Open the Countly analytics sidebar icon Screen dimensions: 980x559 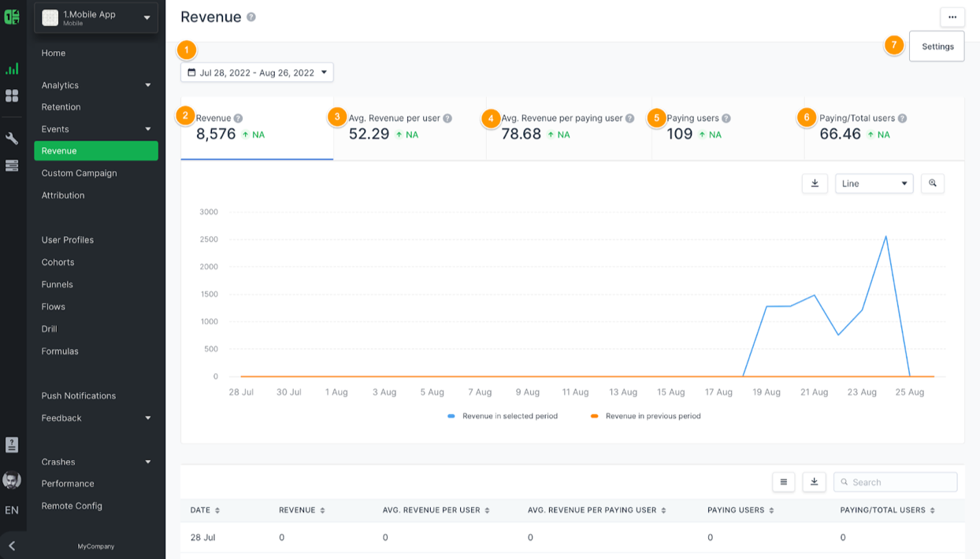(11, 68)
